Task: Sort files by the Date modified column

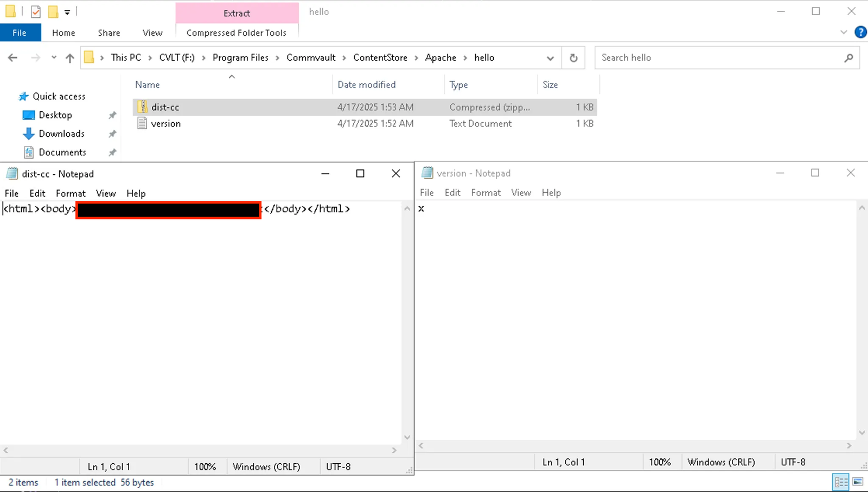Action: pyautogui.click(x=367, y=84)
